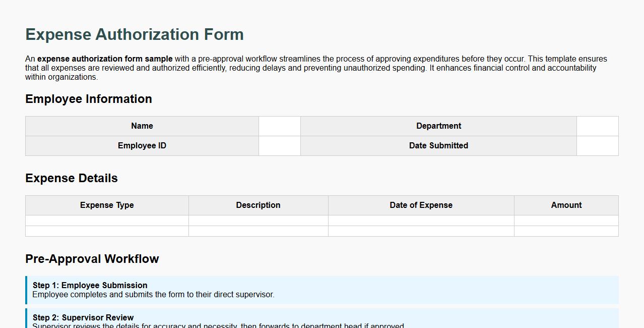Click the first Expense Type cell

107,221
